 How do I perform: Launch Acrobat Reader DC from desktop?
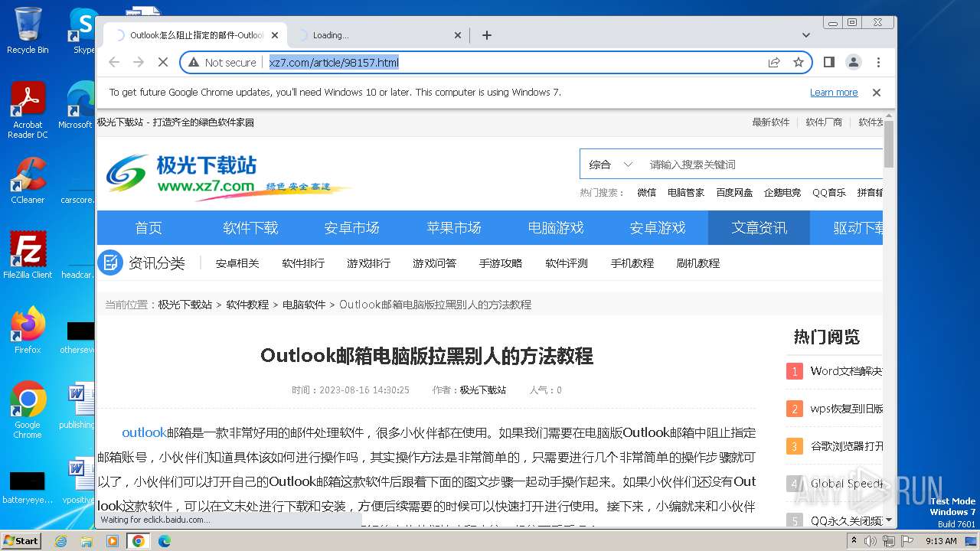28,110
